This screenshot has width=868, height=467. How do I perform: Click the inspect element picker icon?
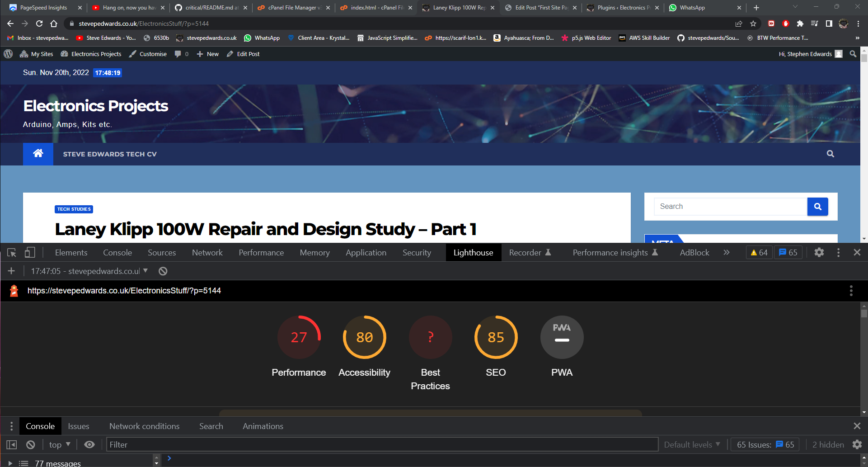12,253
